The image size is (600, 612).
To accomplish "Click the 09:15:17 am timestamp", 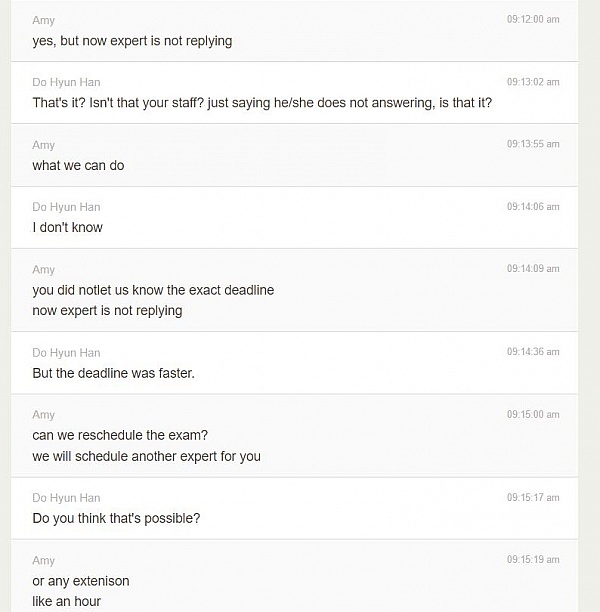I will pos(532,498).
